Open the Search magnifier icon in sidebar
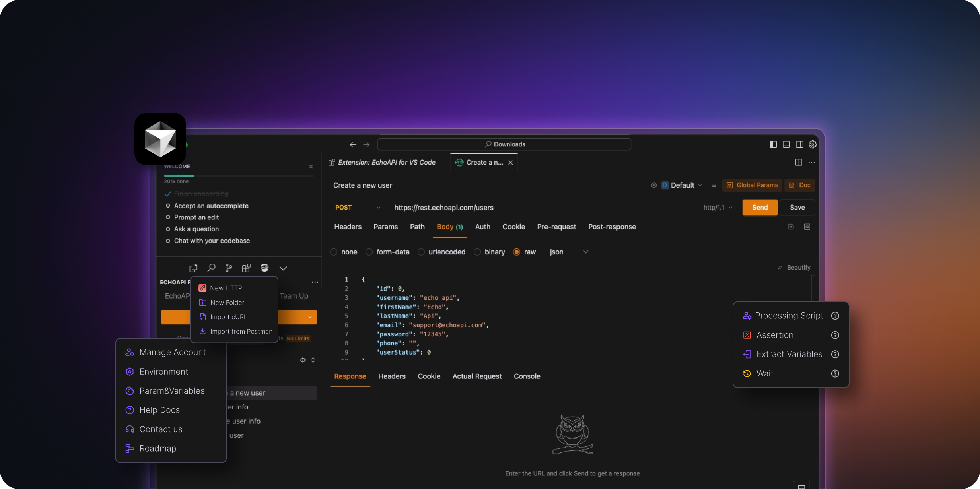 pyautogui.click(x=211, y=268)
